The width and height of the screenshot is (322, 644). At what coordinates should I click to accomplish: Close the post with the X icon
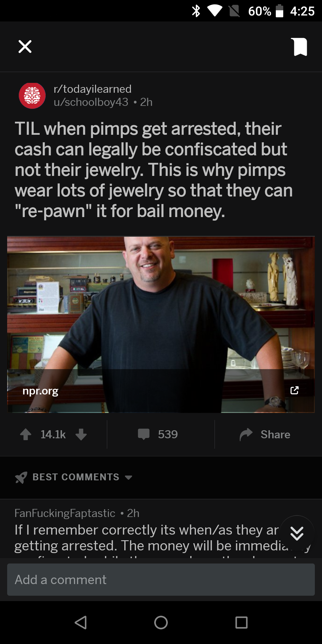coord(25,47)
